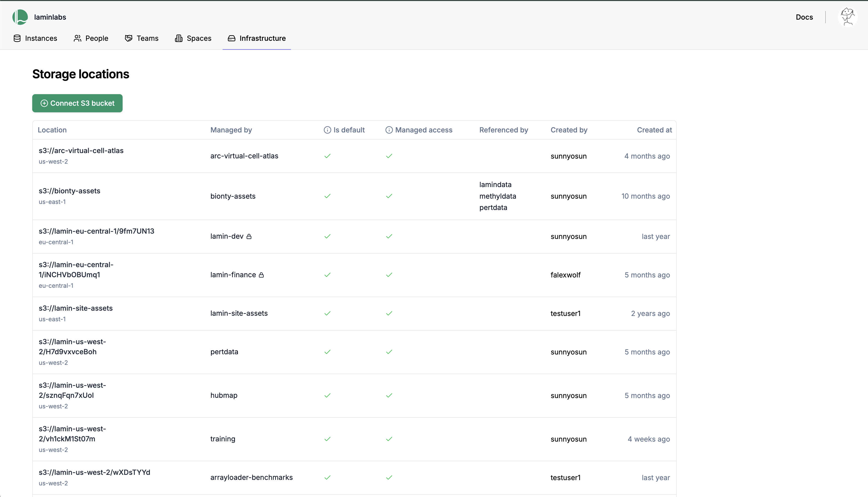The width and height of the screenshot is (868, 497).
Task: Click the Infrastructure drive icon
Action: [232, 38]
